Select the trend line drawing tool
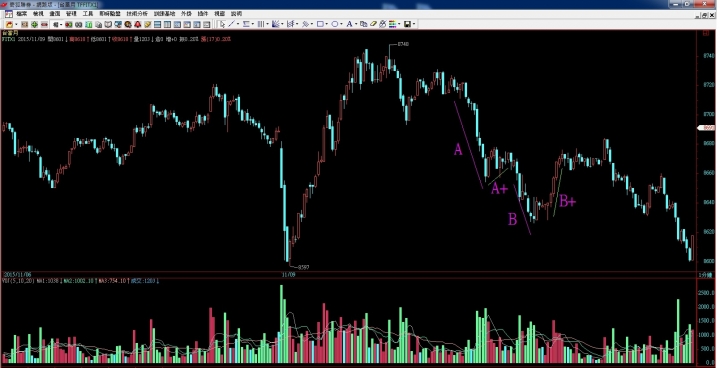The image size is (720, 368). (x=231, y=24)
